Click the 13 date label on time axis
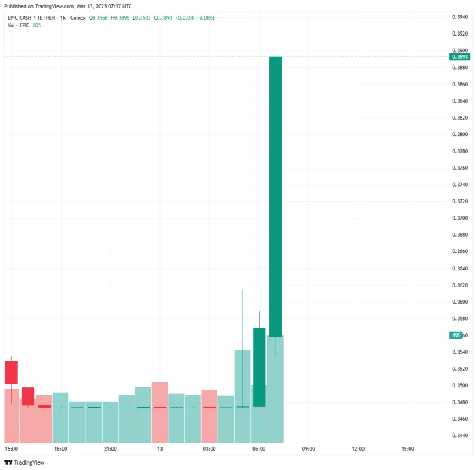476x470 pixels. tap(160, 449)
